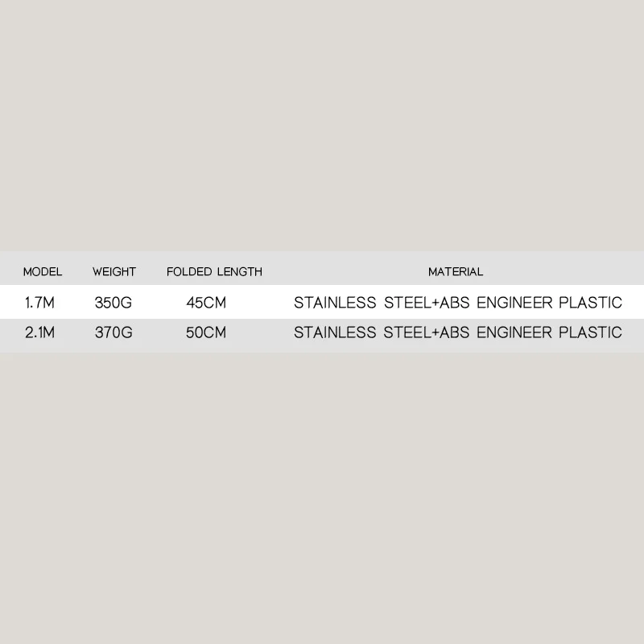Click the MODEL column header
The image size is (644, 644).
click(x=43, y=271)
